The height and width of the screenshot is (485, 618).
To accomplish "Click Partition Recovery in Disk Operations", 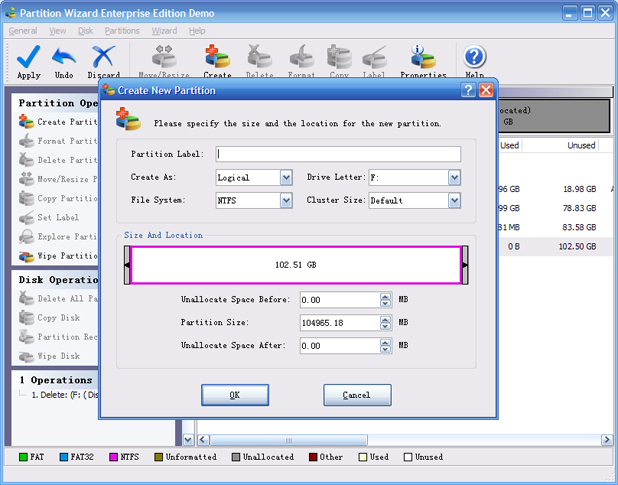I will click(58, 337).
